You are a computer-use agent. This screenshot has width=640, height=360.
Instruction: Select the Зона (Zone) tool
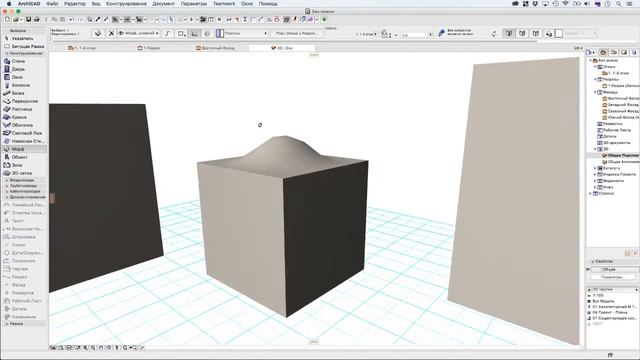click(x=24, y=165)
